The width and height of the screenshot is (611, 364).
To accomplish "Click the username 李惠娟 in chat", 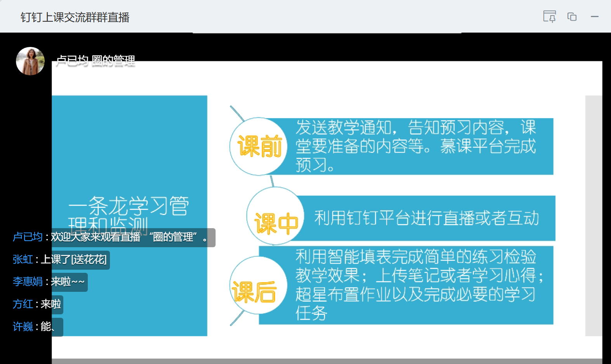I will 28,282.
